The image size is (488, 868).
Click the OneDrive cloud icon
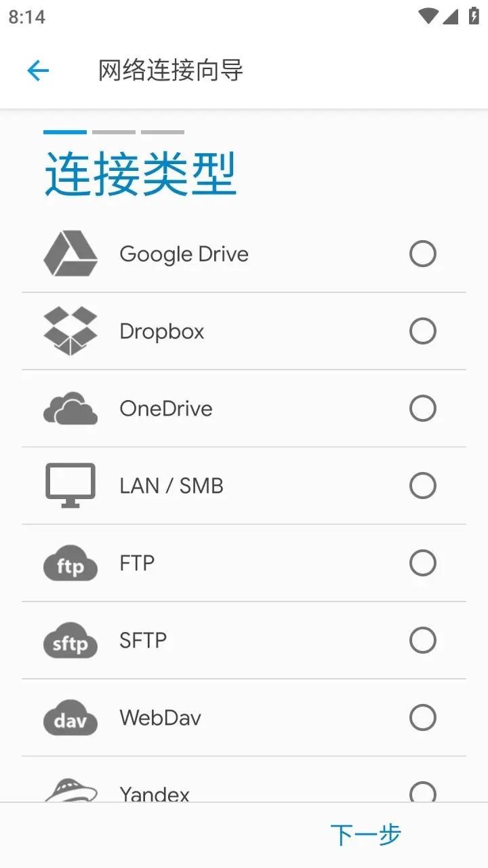coord(70,408)
